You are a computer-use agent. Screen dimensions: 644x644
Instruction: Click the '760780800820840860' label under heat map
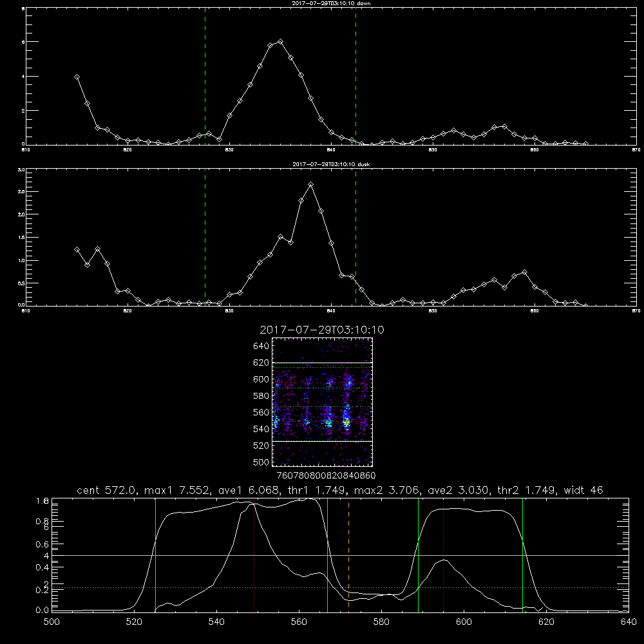point(326,475)
